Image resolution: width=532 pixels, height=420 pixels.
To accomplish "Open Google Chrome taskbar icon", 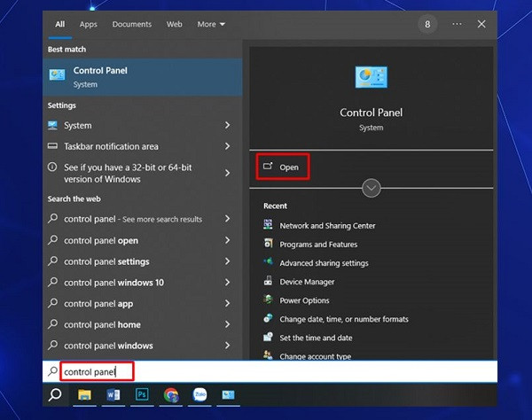I will pos(171,395).
